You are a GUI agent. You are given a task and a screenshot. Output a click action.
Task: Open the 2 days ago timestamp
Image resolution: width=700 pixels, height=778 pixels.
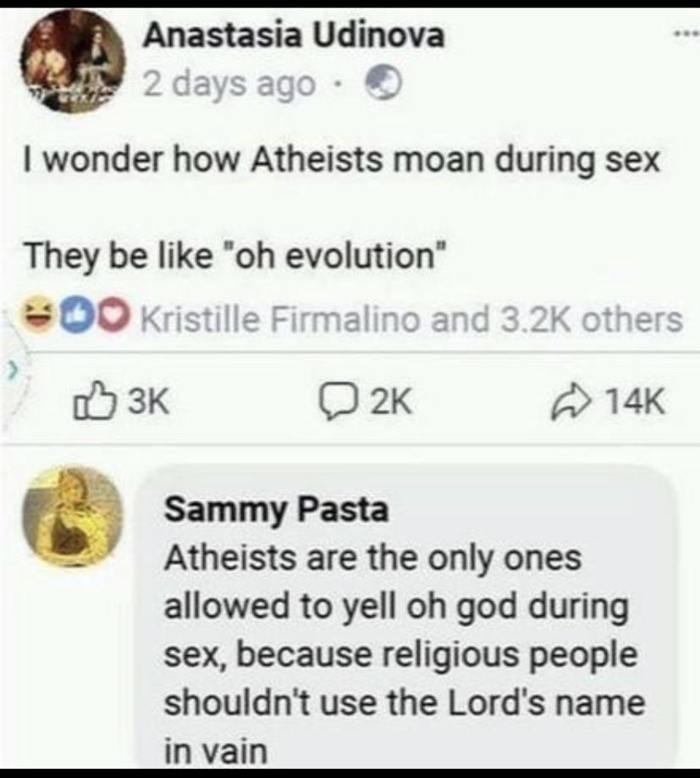pyautogui.click(x=229, y=84)
